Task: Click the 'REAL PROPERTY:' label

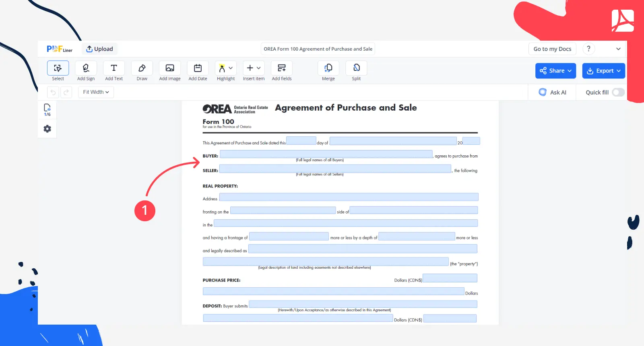Action: point(220,186)
